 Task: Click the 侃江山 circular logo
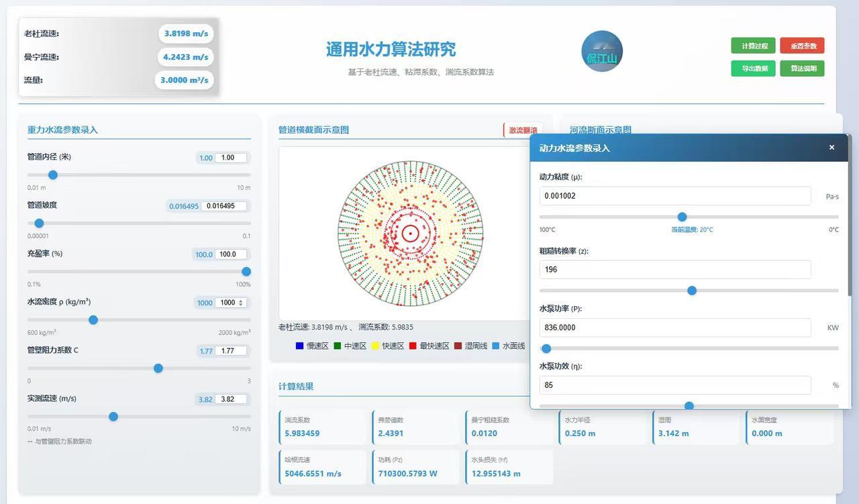(602, 50)
